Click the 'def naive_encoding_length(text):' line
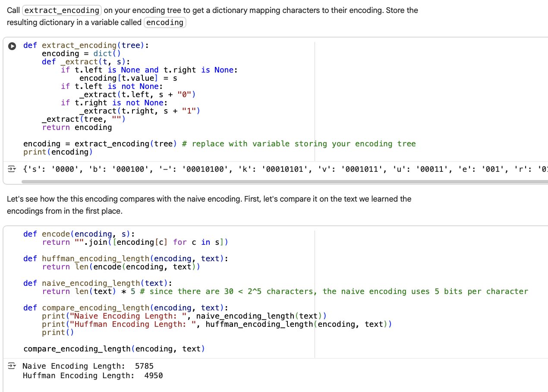The width and height of the screenshot is (548, 392). point(98,283)
